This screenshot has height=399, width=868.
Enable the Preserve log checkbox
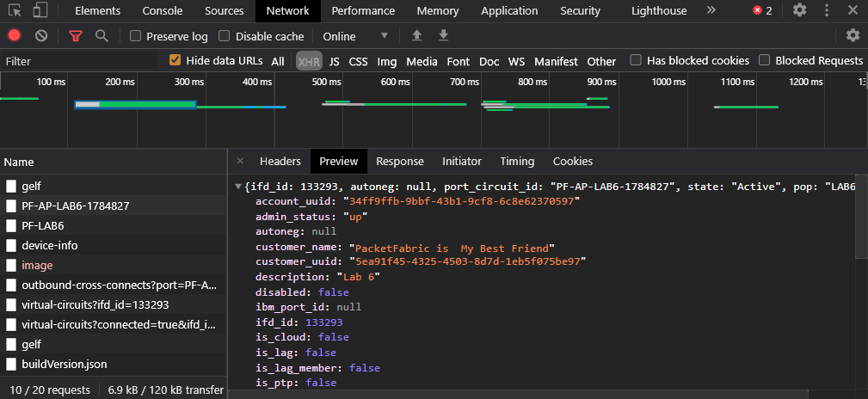135,36
